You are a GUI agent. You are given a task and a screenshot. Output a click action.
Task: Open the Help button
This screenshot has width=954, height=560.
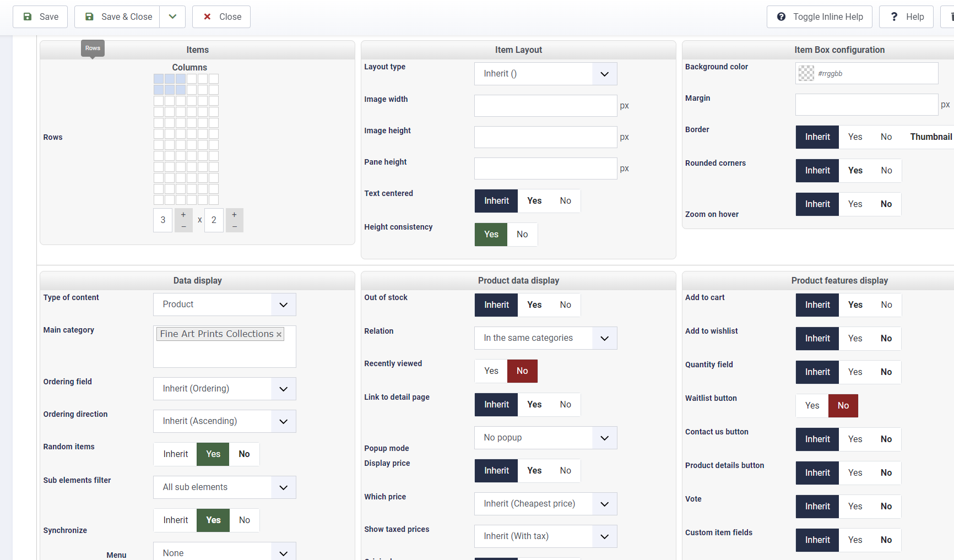click(x=906, y=17)
